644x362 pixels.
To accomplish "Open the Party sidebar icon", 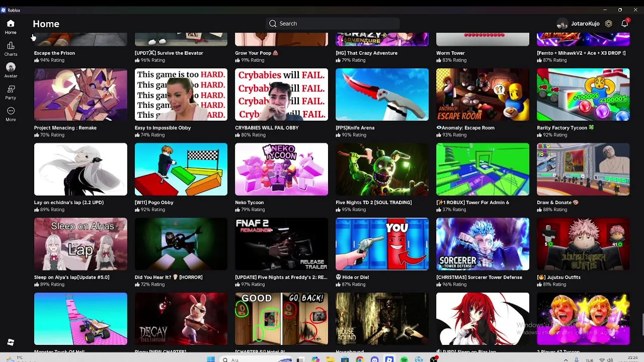I will pos(11,89).
